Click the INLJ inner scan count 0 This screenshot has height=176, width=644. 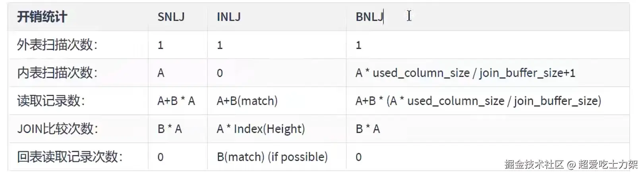[x=220, y=73]
